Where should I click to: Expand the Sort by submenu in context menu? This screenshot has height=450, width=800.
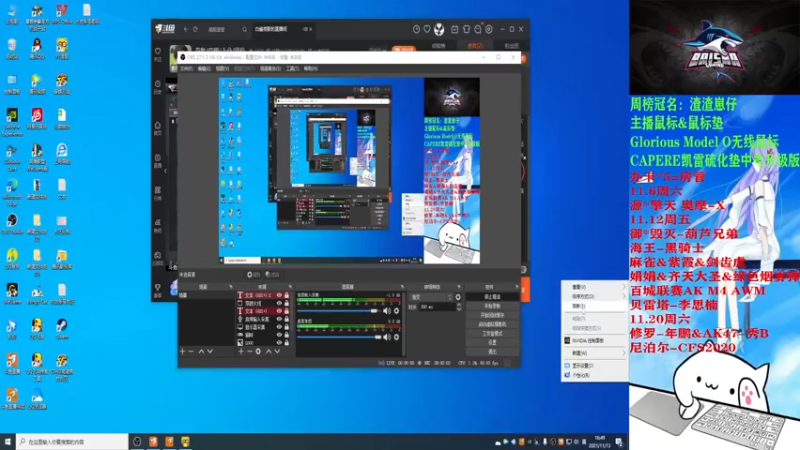tap(594, 296)
